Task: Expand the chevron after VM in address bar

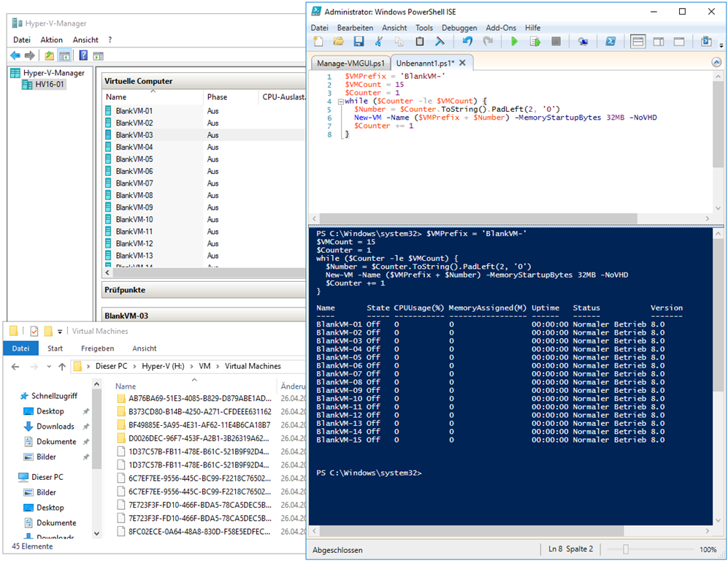Action: [x=218, y=367]
